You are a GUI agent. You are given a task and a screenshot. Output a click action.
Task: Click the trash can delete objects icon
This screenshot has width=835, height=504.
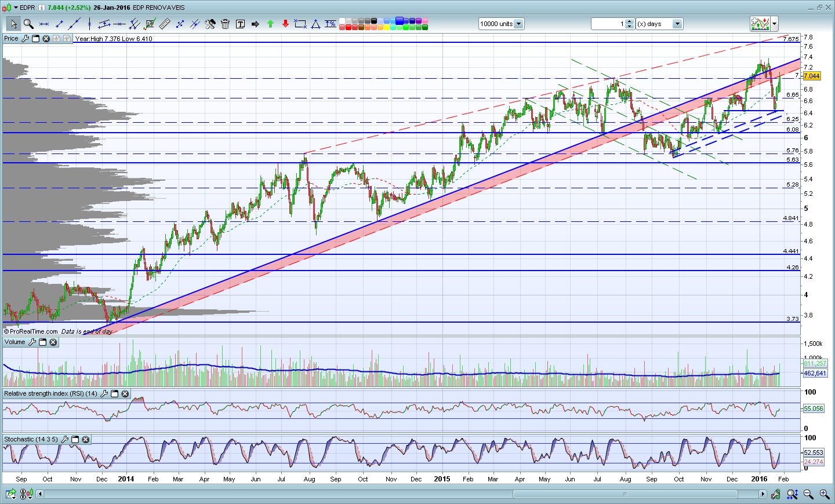coord(225,24)
